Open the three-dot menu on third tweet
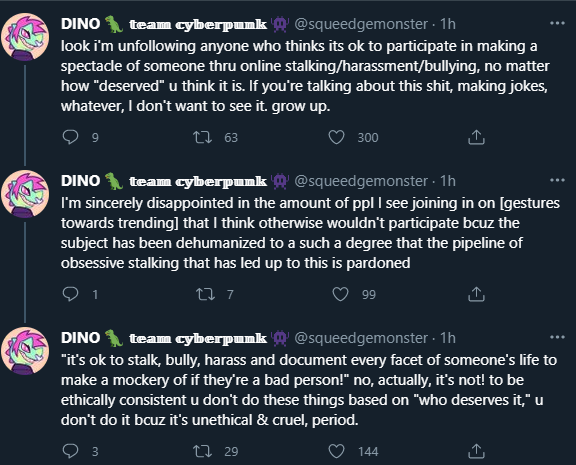Screen dimensions: 576x465 [x=557, y=337]
